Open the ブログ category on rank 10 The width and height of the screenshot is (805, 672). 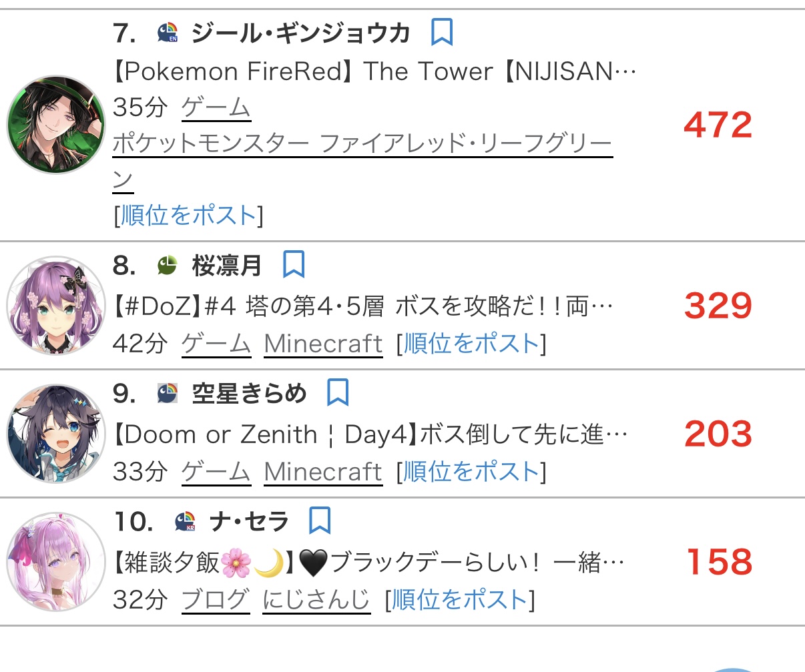tap(216, 600)
